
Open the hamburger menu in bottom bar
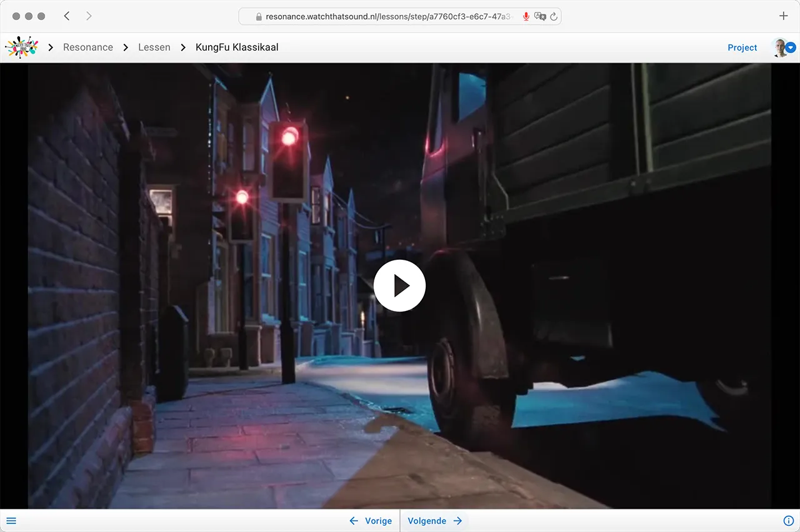point(11,521)
